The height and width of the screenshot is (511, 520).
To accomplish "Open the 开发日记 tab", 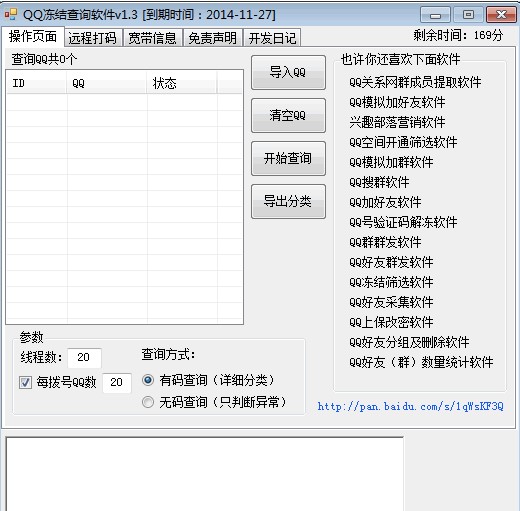I will [x=272, y=38].
